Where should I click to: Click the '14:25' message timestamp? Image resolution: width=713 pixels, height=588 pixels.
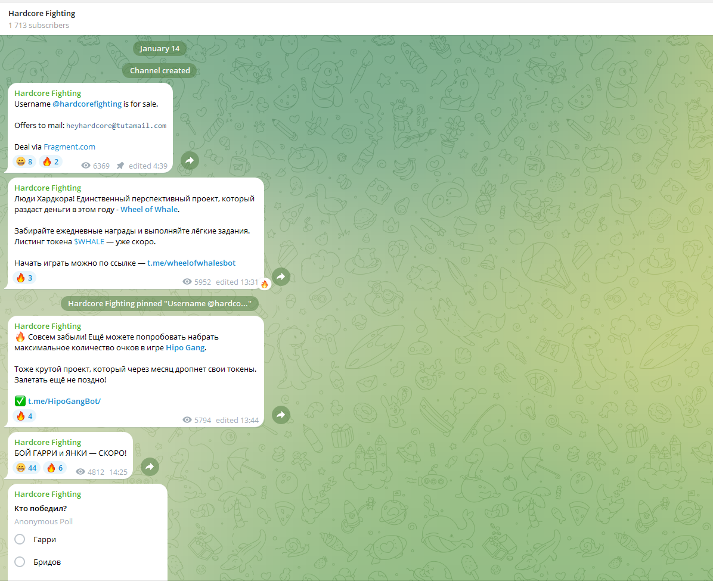pyautogui.click(x=118, y=472)
